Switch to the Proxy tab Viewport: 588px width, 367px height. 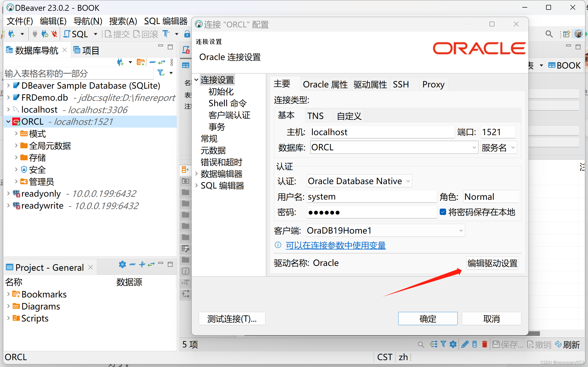pyautogui.click(x=433, y=84)
